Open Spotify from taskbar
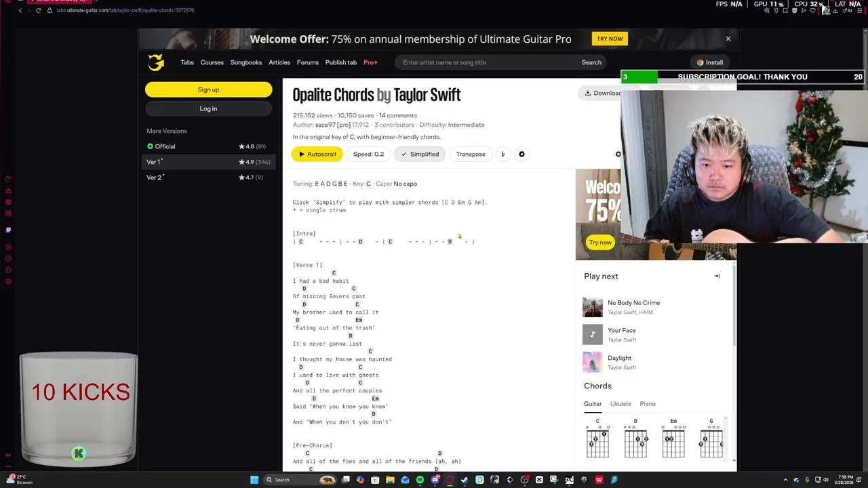868x488 pixels. click(420, 480)
